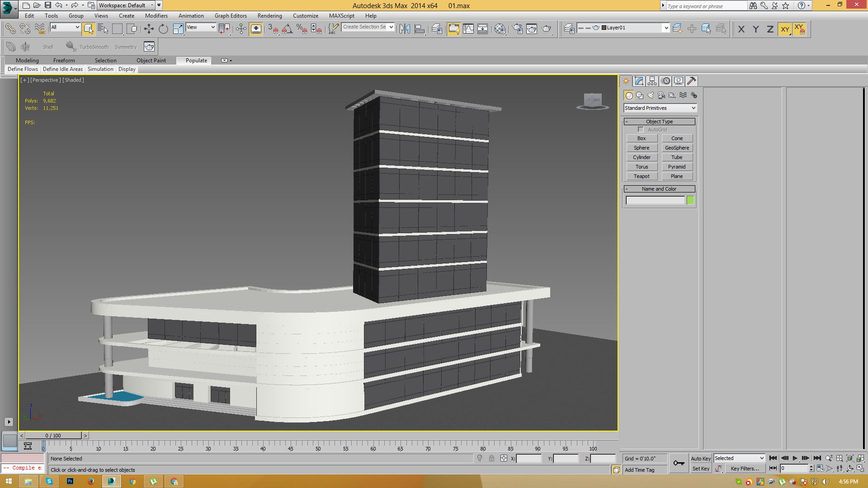868x488 pixels.
Task: Choose the Select and Scale tool
Action: tap(178, 29)
